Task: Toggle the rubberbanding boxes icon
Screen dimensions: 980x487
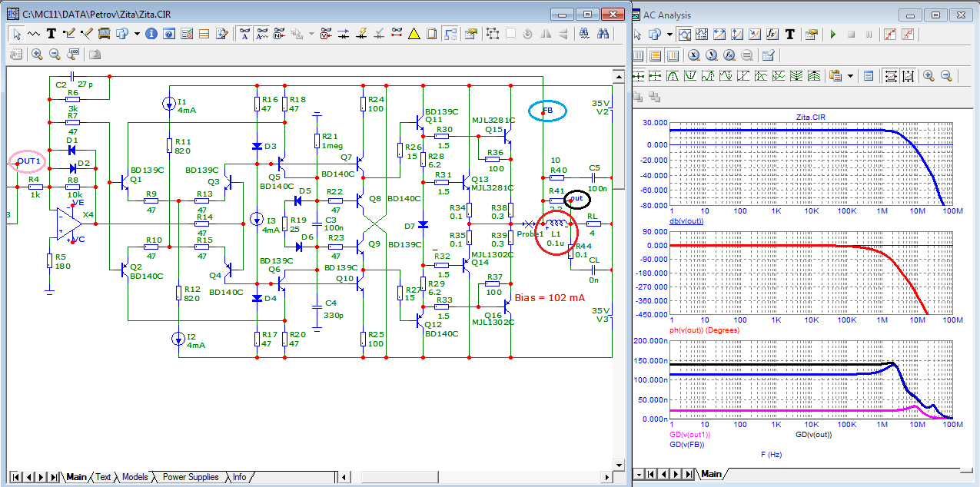Action: coord(450,34)
